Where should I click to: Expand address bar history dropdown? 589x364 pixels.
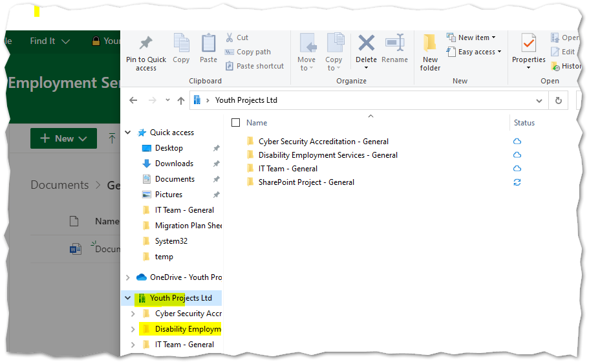pos(539,101)
